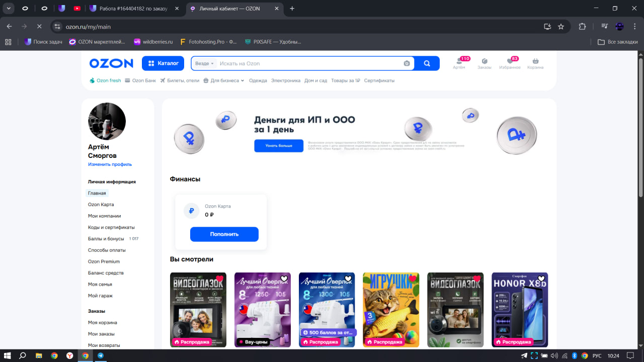The width and height of the screenshot is (644, 362).
Task: Open the wildberries.ru bookmark
Action: click(x=153, y=42)
